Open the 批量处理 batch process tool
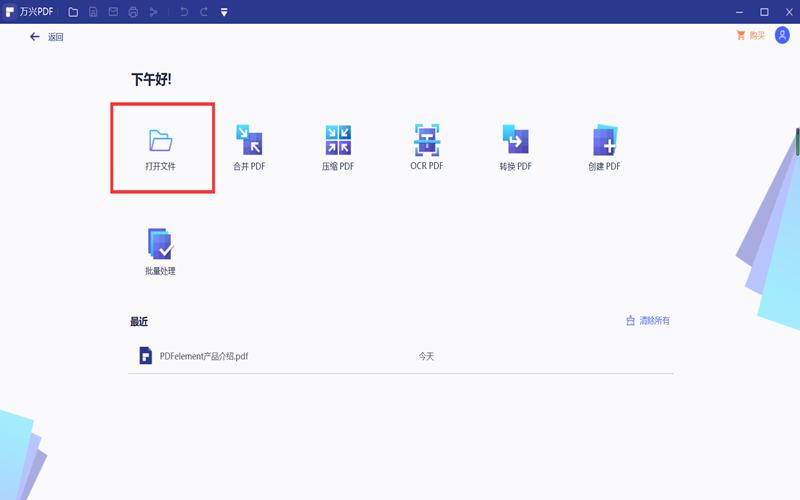 (x=160, y=245)
